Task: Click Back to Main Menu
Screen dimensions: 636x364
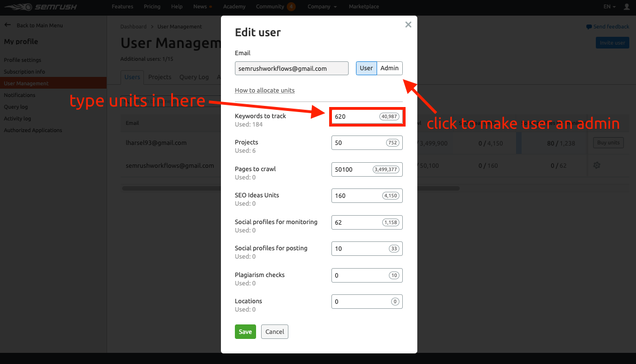Action: (40, 25)
